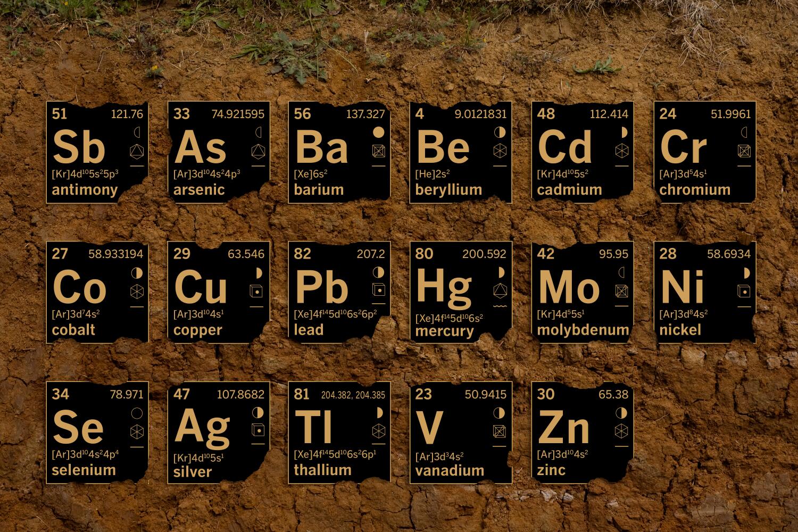
Task: Click the large Hg mercury symbol
Action: point(443,288)
